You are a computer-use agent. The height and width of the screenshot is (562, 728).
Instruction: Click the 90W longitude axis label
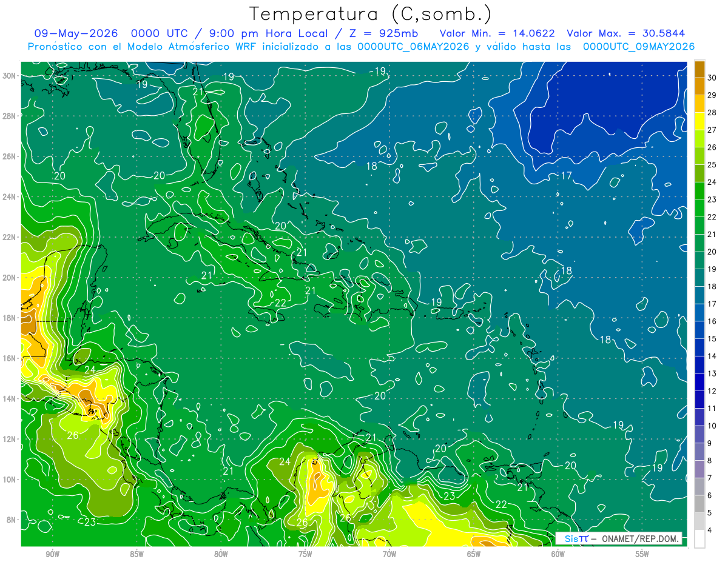(x=52, y=554)
